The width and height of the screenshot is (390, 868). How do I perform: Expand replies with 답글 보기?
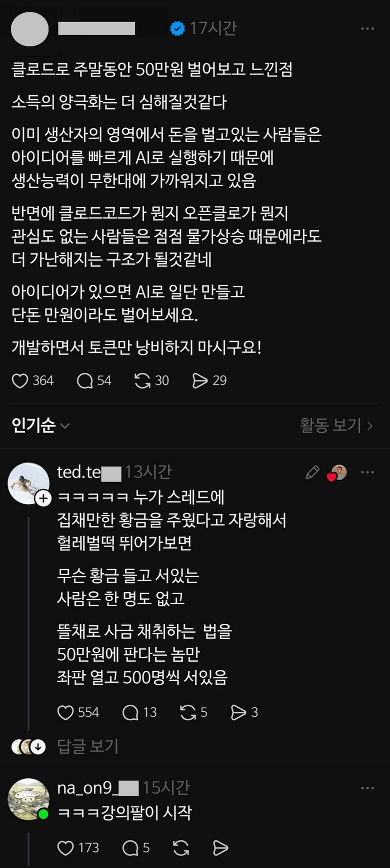coord(88,746)
